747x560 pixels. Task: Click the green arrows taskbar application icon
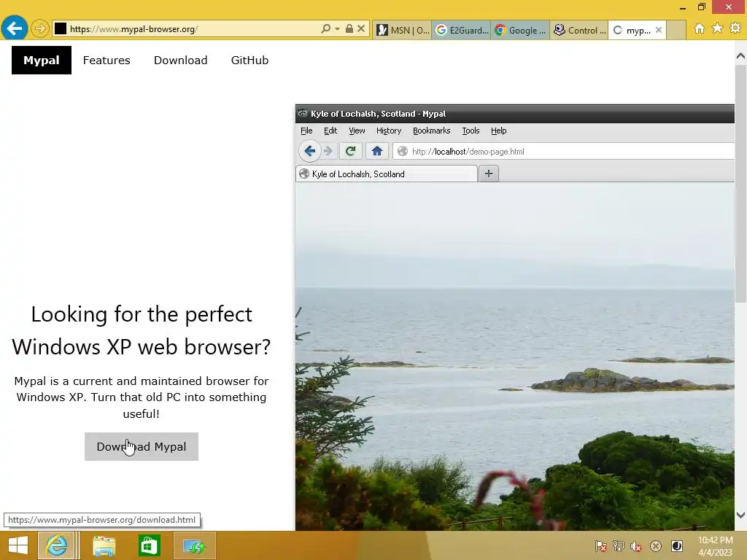[x=195, y=545]
